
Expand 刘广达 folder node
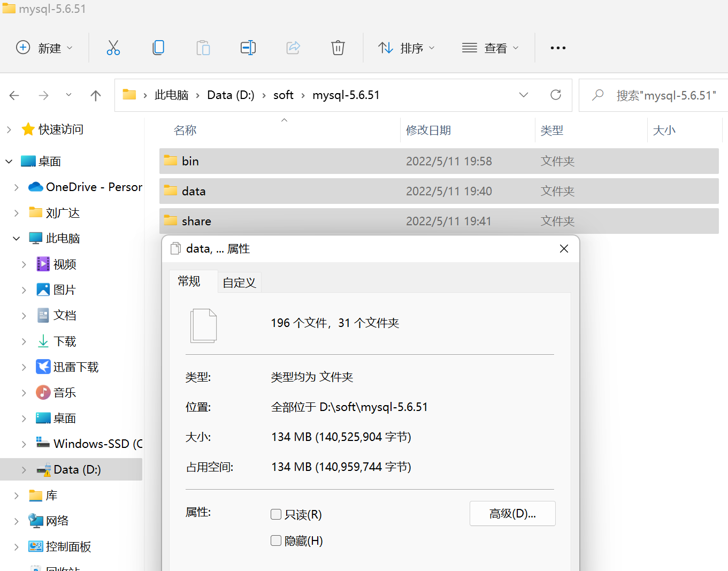pyautogui.click(x=16, y=212)
